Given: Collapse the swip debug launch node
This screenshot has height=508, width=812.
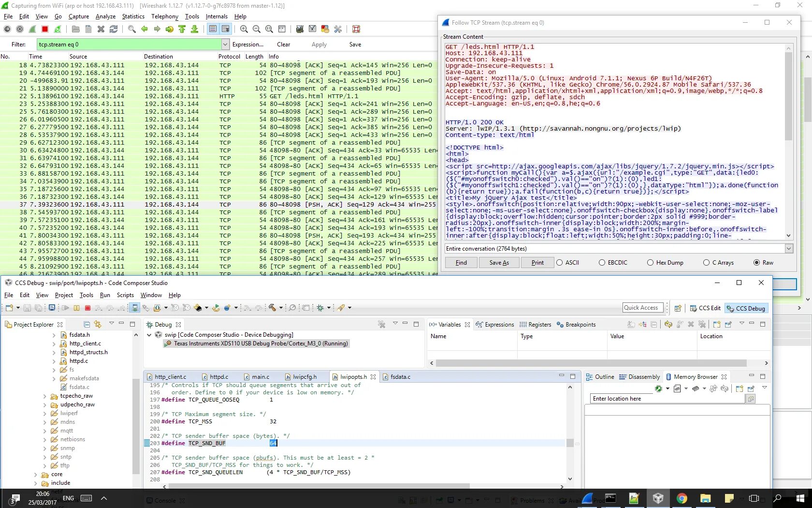Looking at the screenshot, I should pos(149,335).
